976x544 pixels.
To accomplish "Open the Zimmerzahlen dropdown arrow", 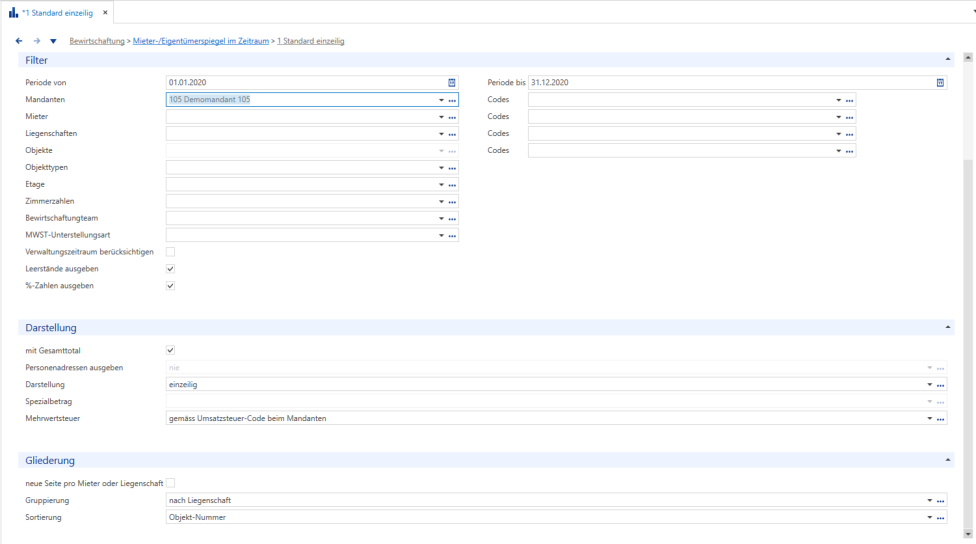I will click(x=441, y=202).
